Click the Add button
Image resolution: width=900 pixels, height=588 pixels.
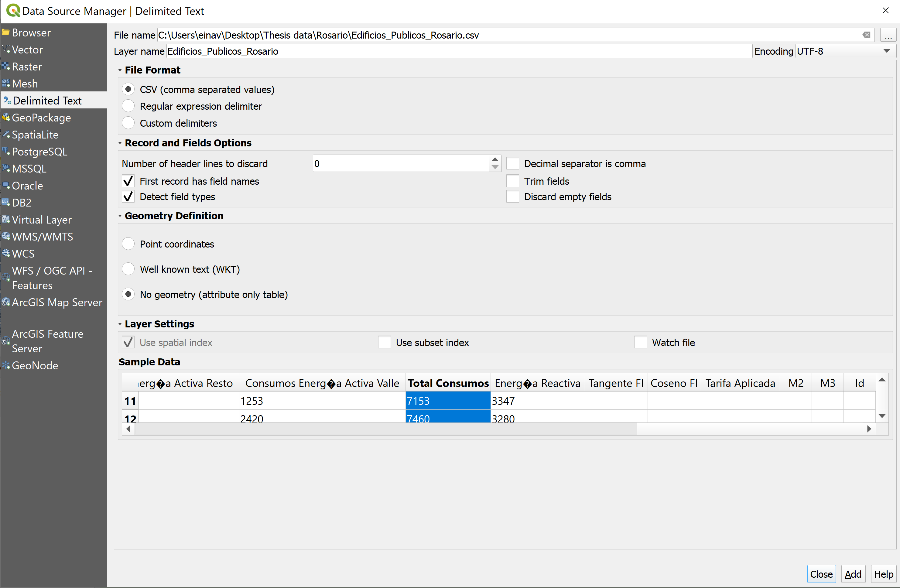click(x=853, y=574)
